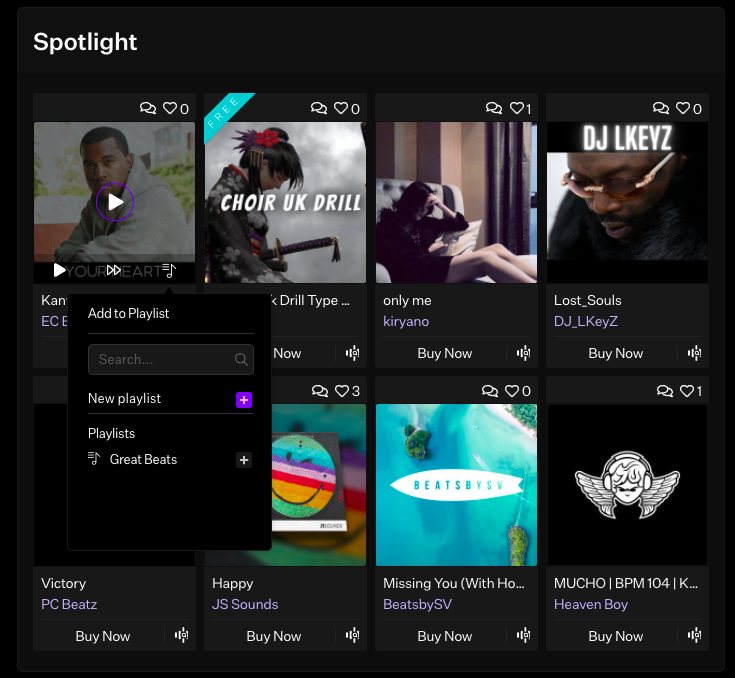
Task: Click the search field in Add to Playlist
Action: point(165,359)
